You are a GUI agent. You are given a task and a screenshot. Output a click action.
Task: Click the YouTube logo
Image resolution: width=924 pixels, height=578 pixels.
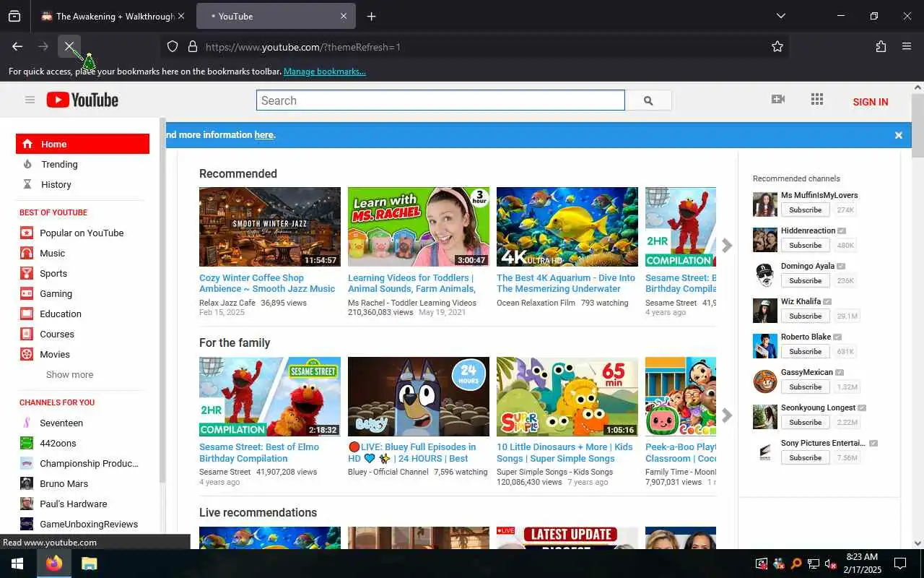tap(82, 100)
